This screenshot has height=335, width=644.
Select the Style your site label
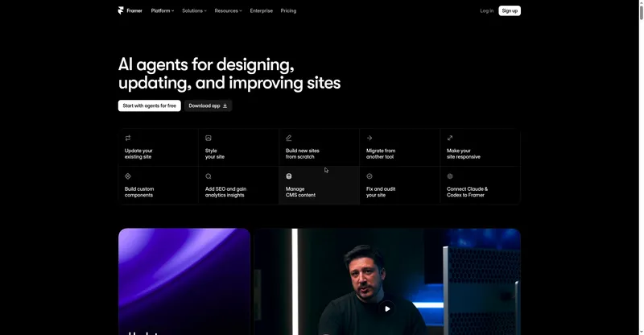click(x=215, y=154)
